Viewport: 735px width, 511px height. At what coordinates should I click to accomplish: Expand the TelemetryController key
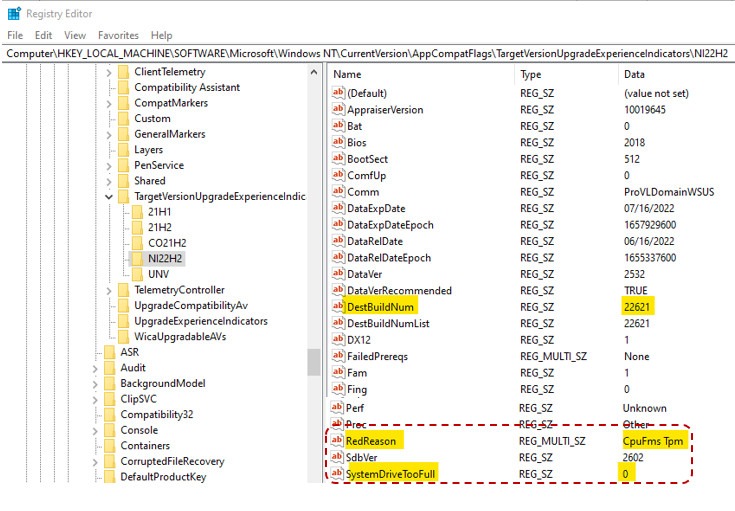109,290
